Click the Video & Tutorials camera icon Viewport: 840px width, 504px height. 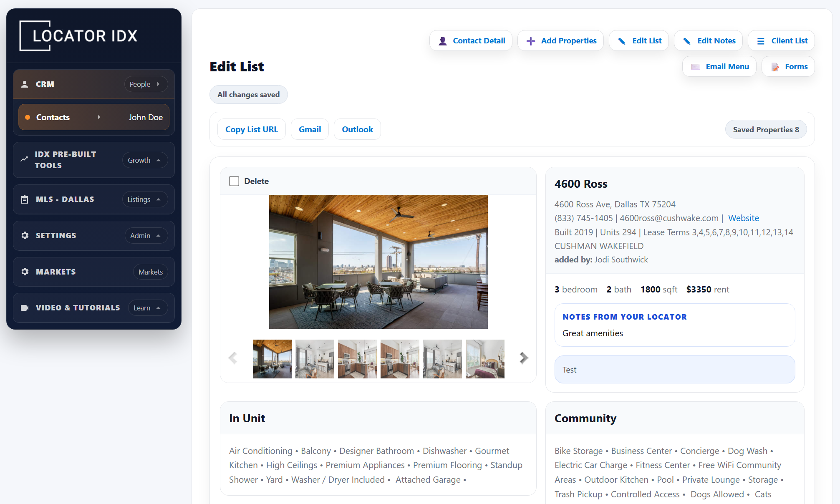tap(25, 308)
